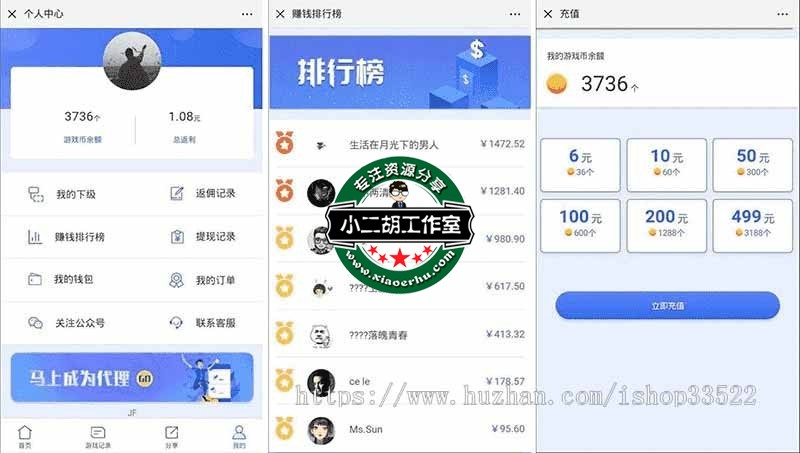
Task: Select the 499元 recharge option
Action: pyautogui.click(x=753, y=225)
